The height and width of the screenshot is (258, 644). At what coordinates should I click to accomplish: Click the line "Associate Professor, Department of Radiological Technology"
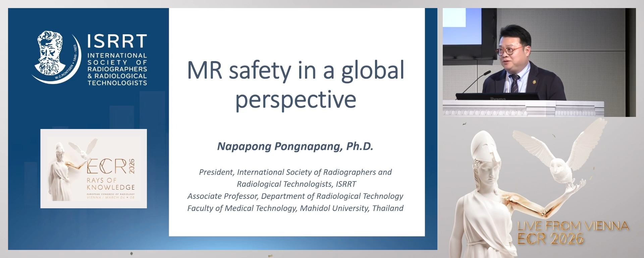coord(295,196)
